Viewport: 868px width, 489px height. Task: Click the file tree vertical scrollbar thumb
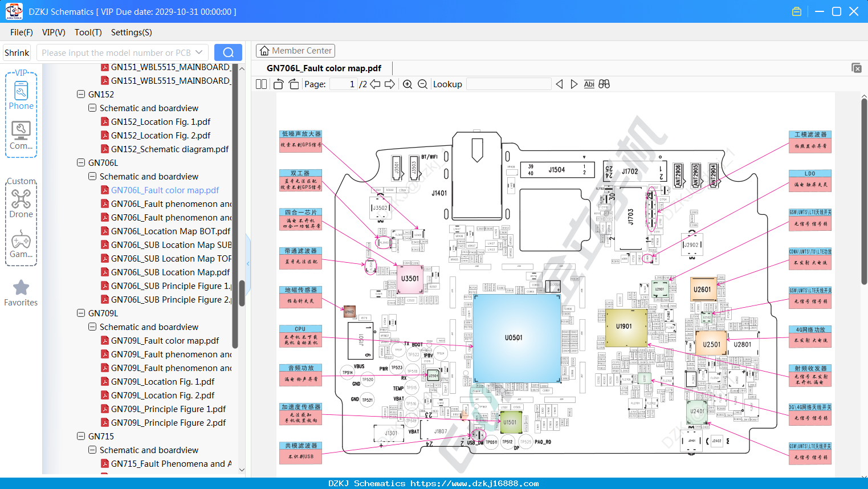(242, 293)
